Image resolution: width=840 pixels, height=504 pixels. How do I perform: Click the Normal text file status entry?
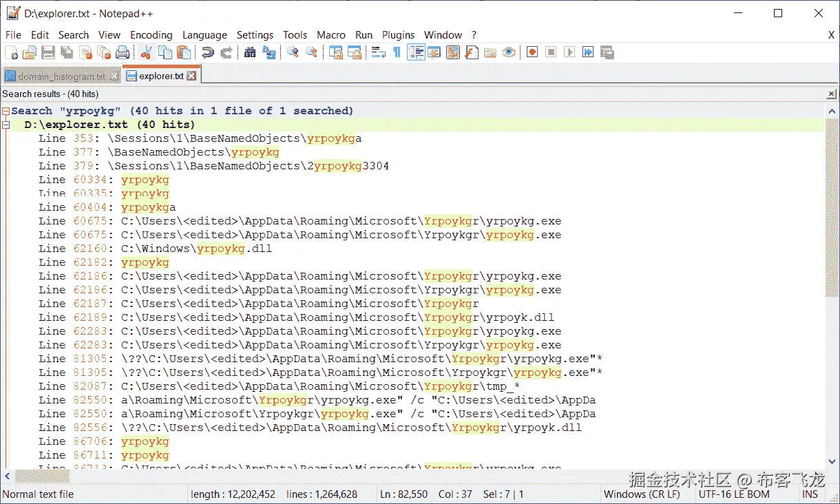[x=38, y=494]
